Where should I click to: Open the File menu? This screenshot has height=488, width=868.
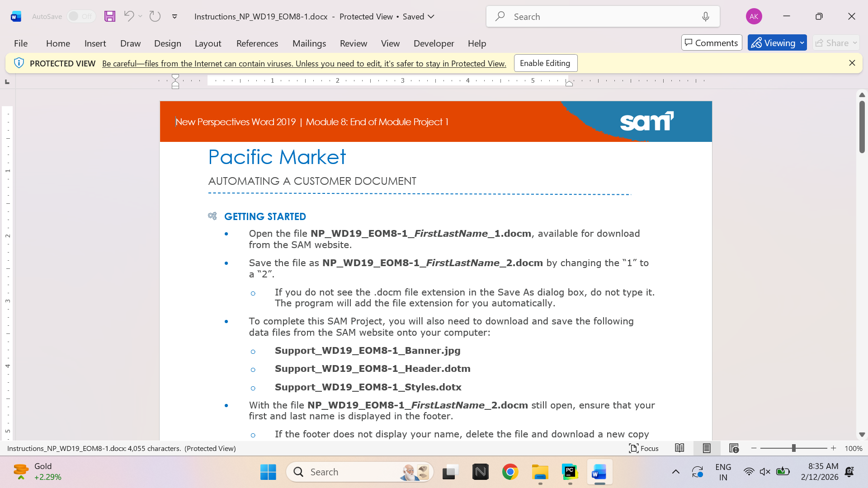coord(21,43)
